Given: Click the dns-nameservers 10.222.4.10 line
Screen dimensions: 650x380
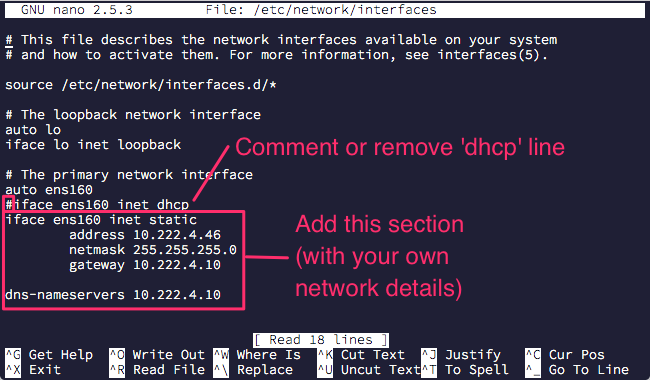Looking at the screenshot, I should [113, 295].
